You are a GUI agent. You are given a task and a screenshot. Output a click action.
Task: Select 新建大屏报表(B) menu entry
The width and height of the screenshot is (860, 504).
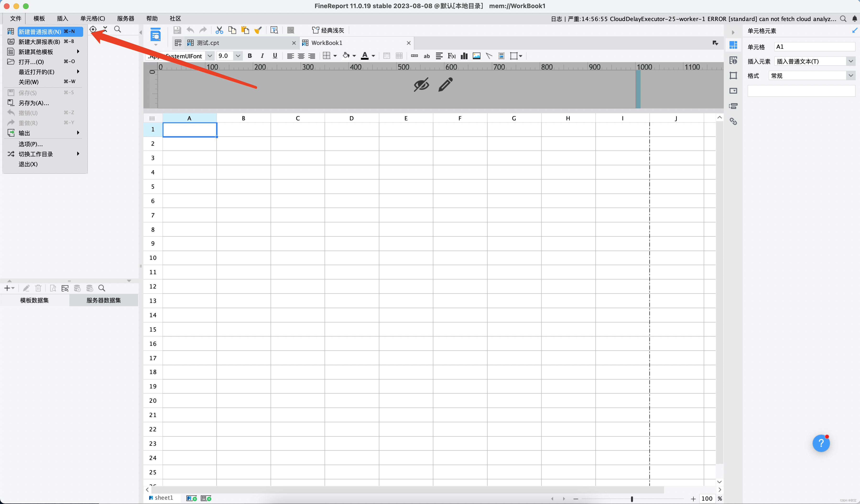pos(39,42)
